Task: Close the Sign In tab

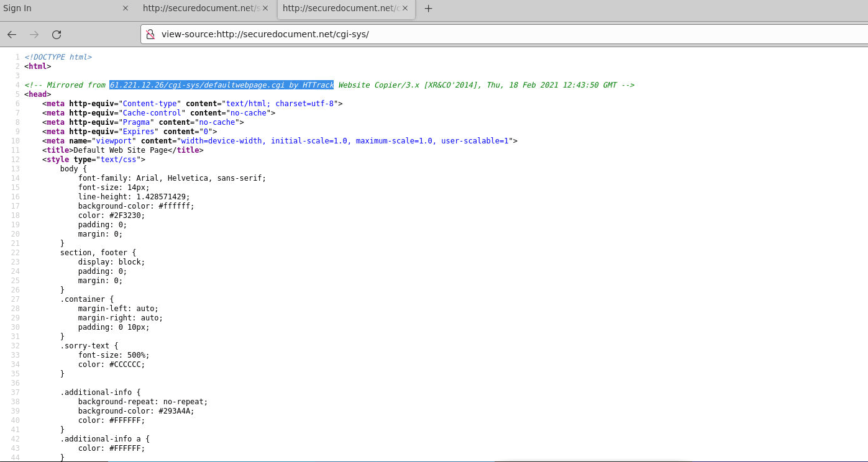Action: (x=126, y=9)
